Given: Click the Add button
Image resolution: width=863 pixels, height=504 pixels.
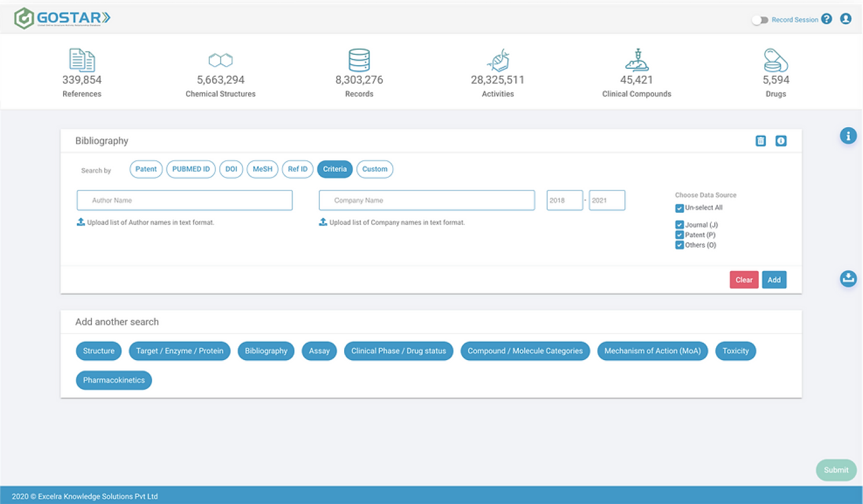Looking at the screenshot, I should tap(774, 280).
